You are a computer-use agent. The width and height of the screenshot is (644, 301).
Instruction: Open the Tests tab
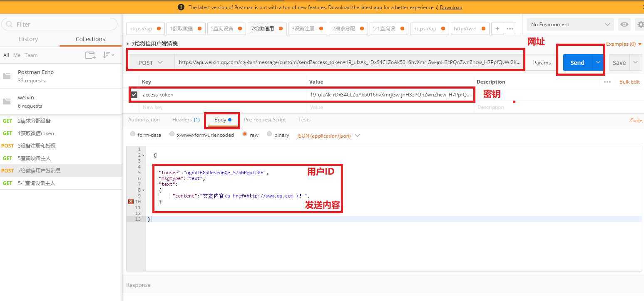[304, 120]
